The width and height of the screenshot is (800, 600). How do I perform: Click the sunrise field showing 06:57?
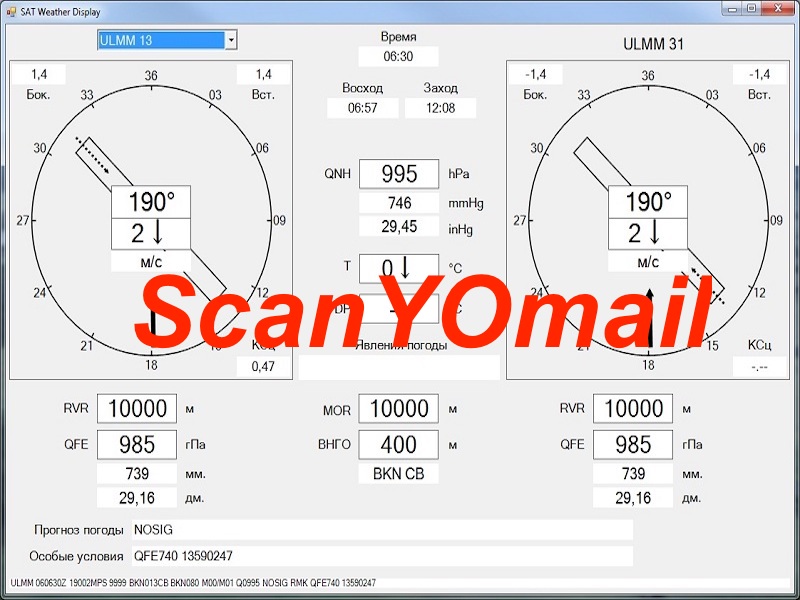pos(362,108)
